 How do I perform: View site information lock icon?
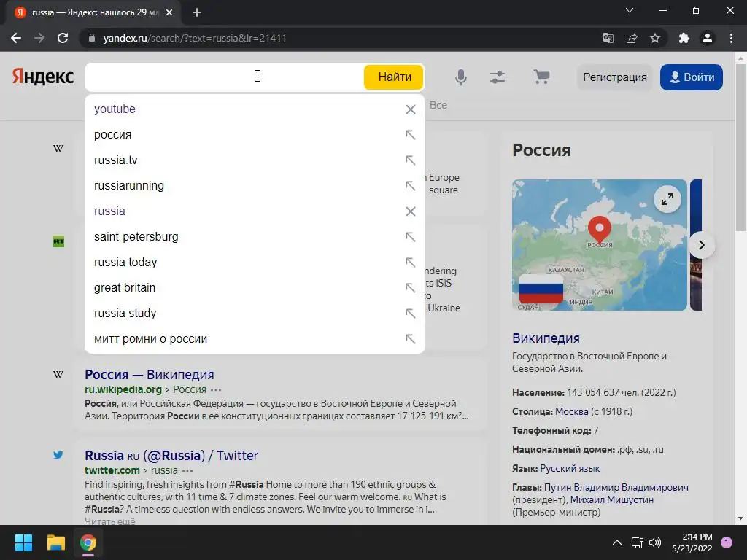pos(91,38)
